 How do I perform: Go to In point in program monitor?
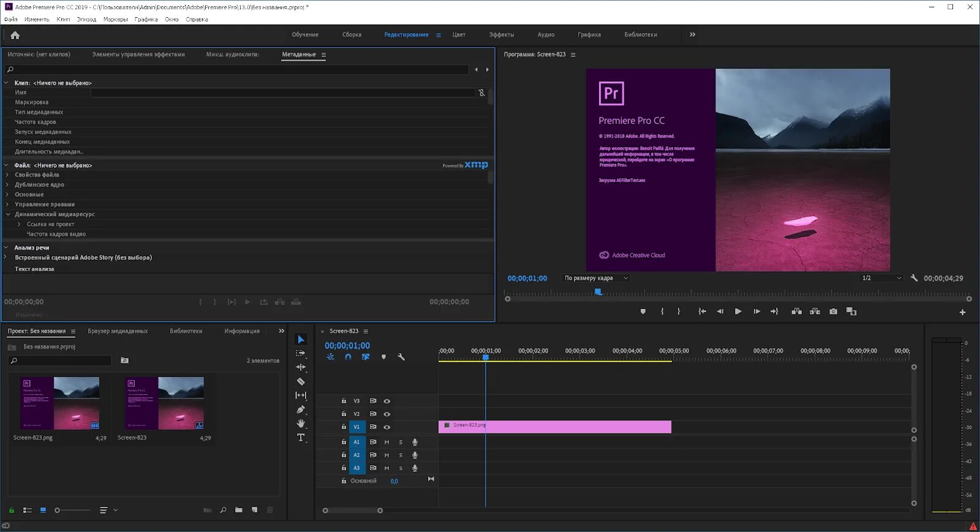703,311
